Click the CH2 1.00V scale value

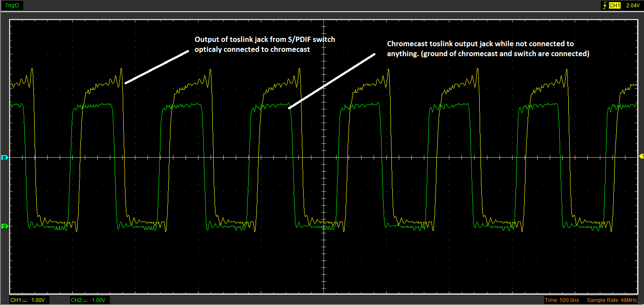[x=99, y=300]
